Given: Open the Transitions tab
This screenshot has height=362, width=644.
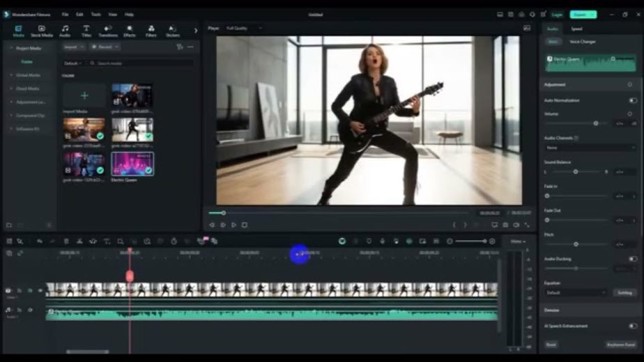Looking at the screenshot, I should pos(108,31).
